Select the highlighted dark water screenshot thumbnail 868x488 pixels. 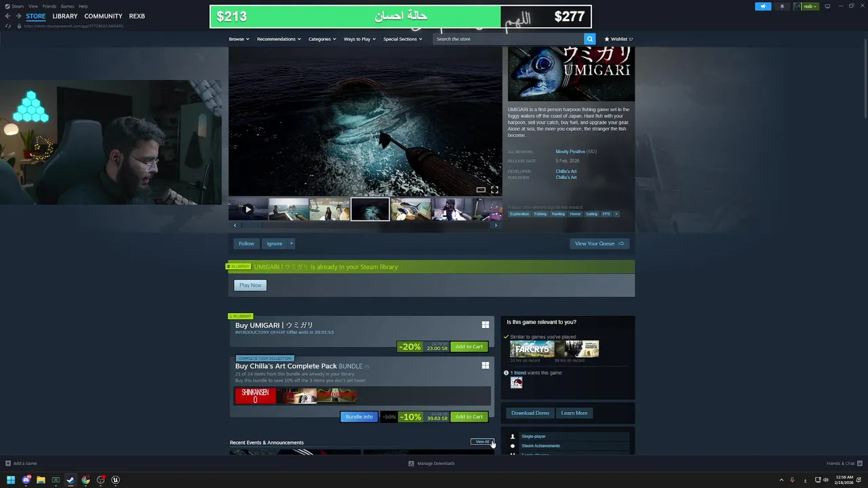tap(370, 209)
